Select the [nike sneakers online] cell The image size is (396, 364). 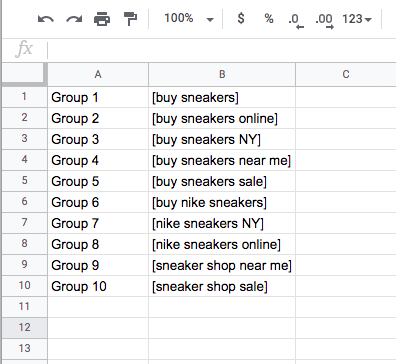tap(222, 244)
